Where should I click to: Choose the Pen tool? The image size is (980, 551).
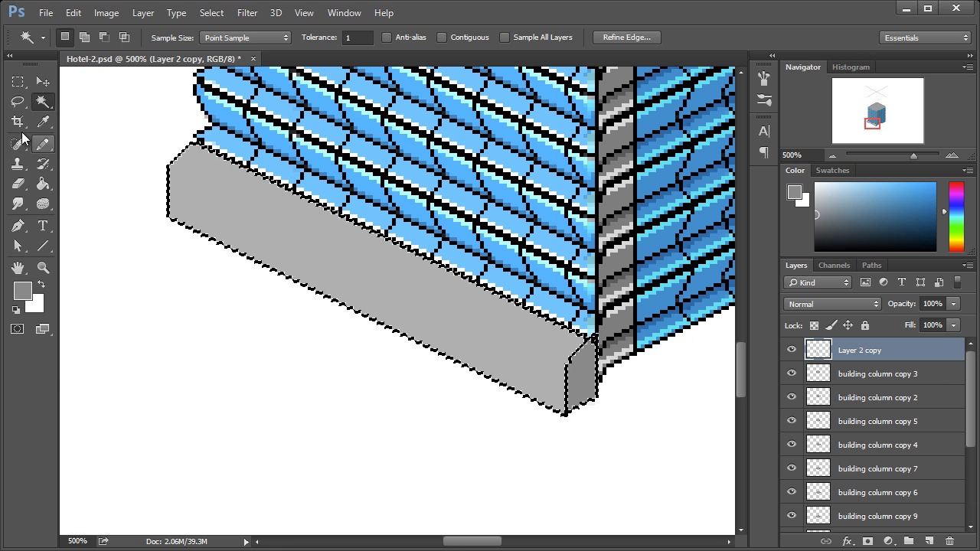(18, 226)
